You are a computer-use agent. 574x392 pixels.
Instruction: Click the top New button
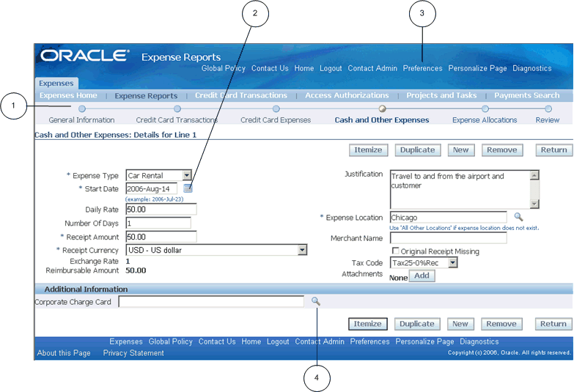(x=461, y=150)
